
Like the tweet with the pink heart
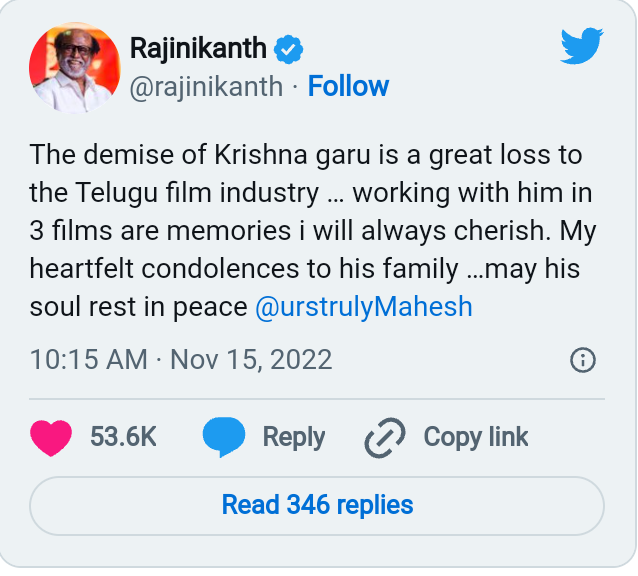[51, 438]
